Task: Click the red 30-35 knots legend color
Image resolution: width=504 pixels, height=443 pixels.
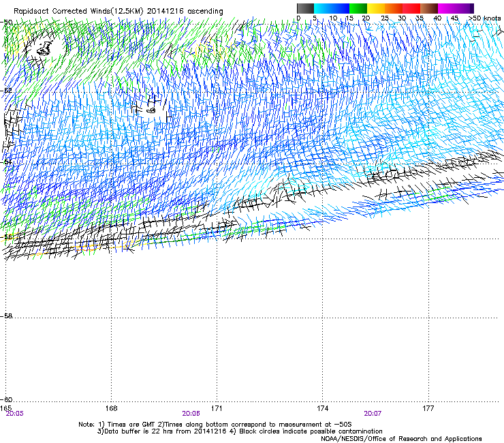Action: 411,8
